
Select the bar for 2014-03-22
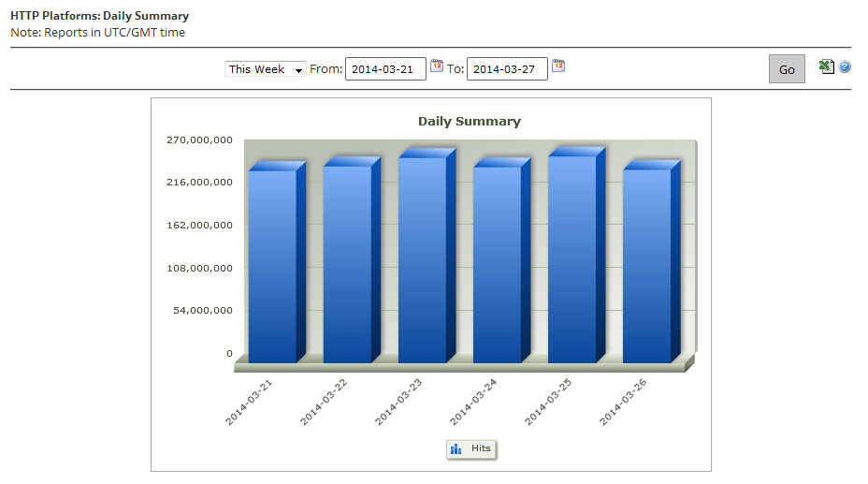[x=347, y=264]
